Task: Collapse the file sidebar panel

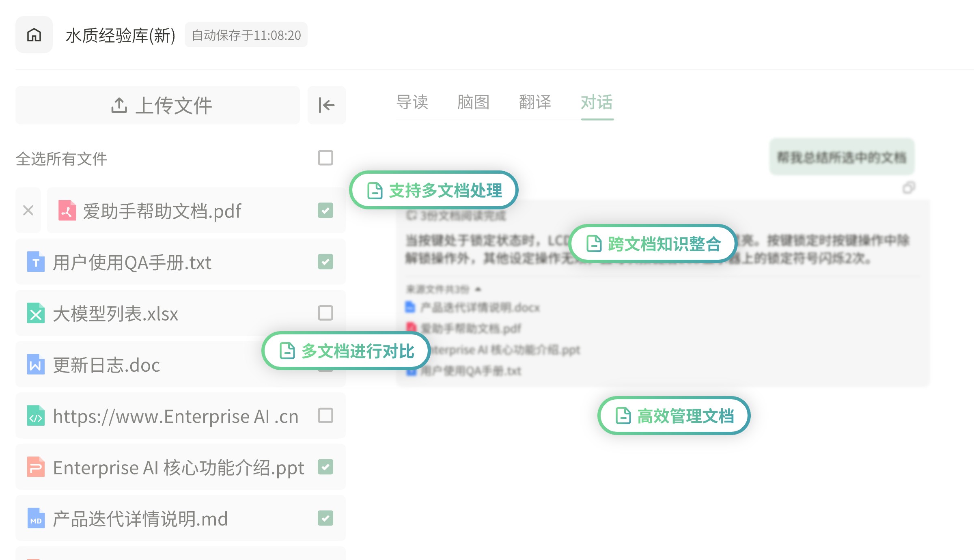Action: 327,105
